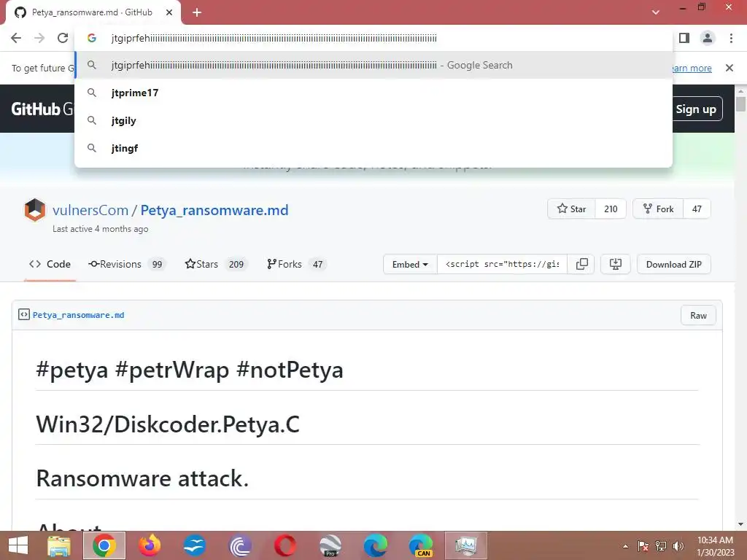Screen dimensions: 747x560
Task: View the 47 forks count
Action: (x=697, y=209)
